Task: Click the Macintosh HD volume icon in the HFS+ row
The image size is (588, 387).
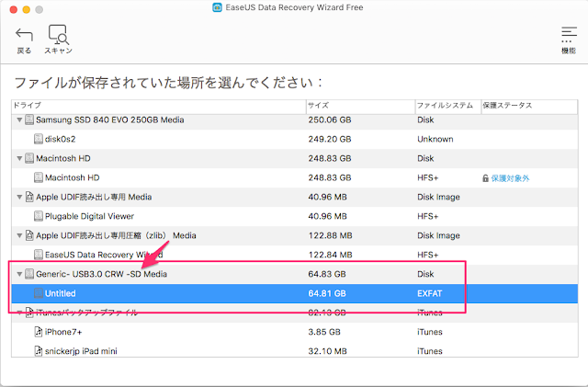Action: click(x=39, y=177)
